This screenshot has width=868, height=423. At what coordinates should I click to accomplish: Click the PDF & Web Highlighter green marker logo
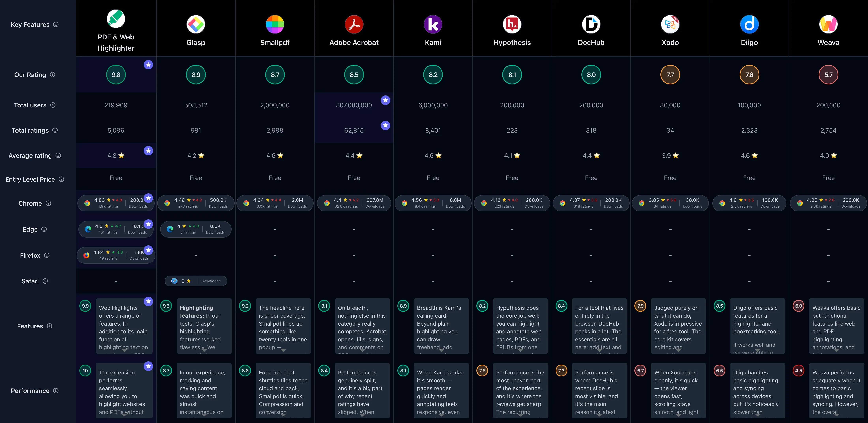point(116,19)
